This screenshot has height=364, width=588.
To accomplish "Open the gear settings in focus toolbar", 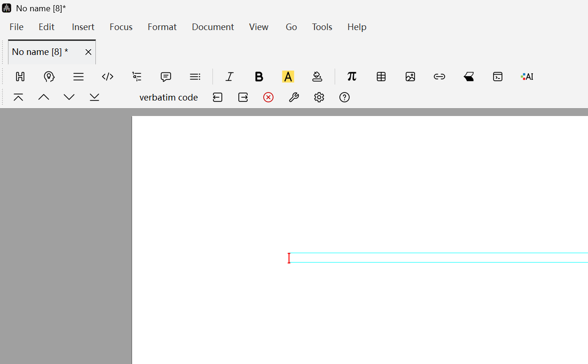I will [319, 97].
